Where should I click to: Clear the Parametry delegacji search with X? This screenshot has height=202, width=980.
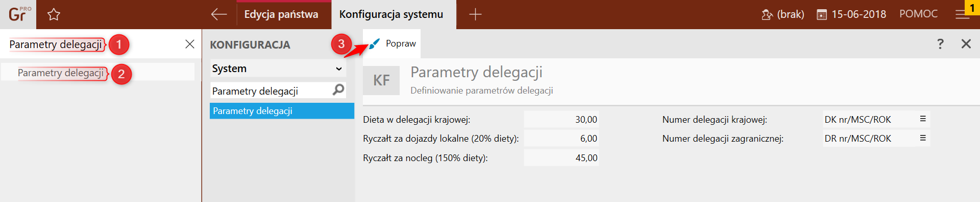click(x=190, y=44)
